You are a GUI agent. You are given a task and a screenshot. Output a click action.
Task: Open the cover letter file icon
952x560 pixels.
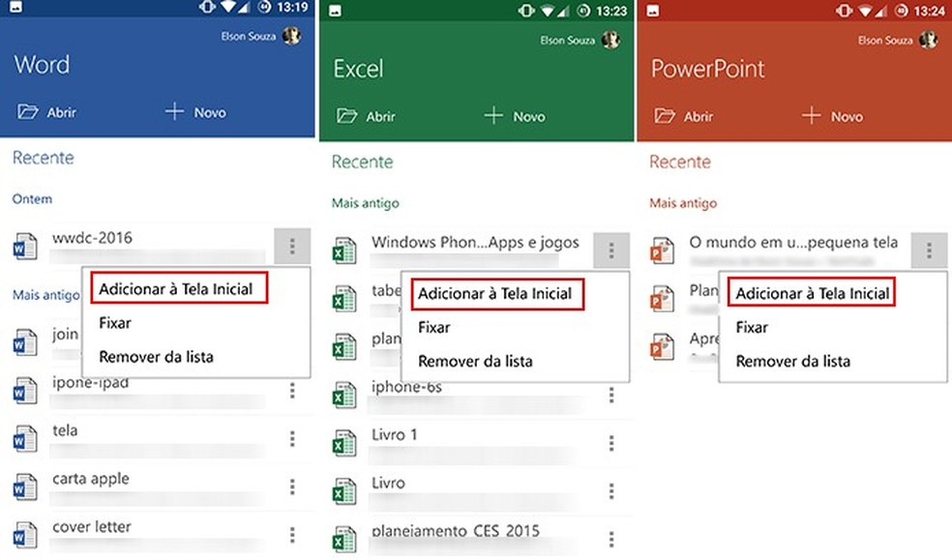24,535
